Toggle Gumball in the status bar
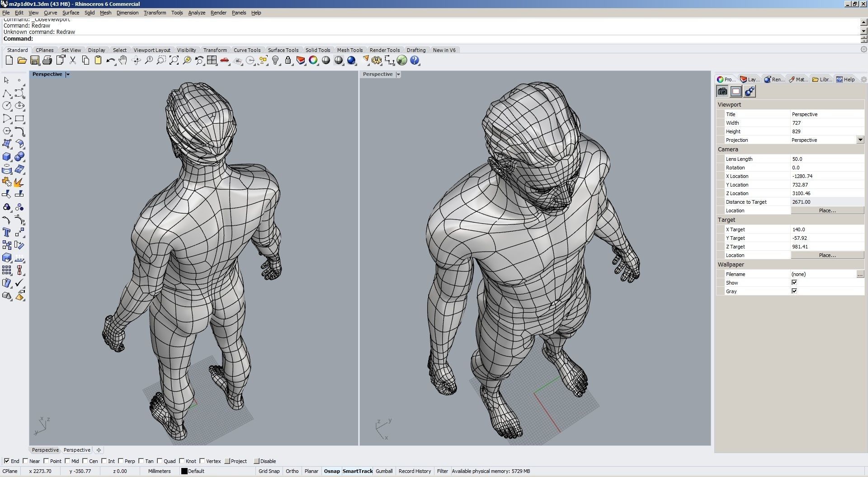The width and height of the screenshot is (868, 477). [x=384, y=471]
